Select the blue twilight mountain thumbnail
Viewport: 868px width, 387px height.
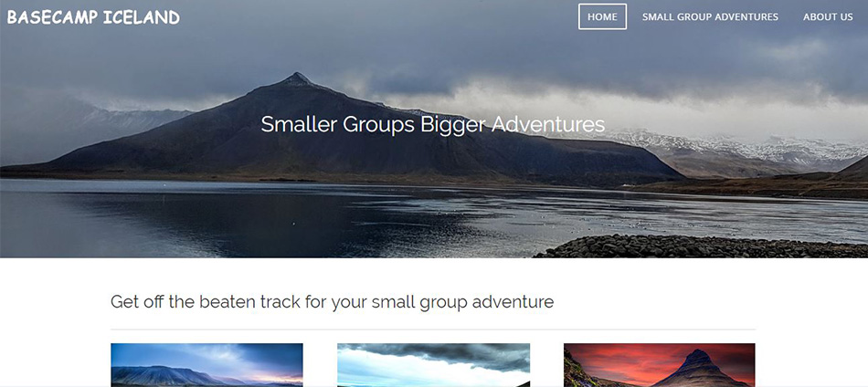coord(206,365)
